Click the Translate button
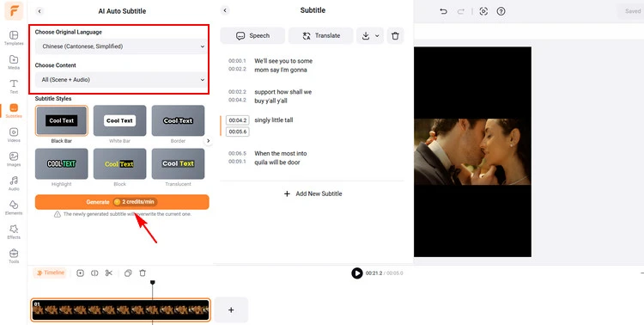This screenshot has width=644, height=325. coord(321,36)
